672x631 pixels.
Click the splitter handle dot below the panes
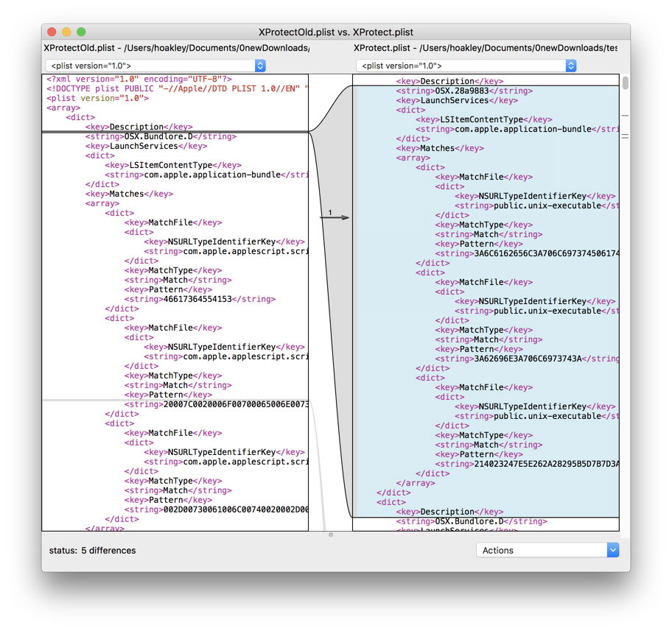[x=330, y=535]
